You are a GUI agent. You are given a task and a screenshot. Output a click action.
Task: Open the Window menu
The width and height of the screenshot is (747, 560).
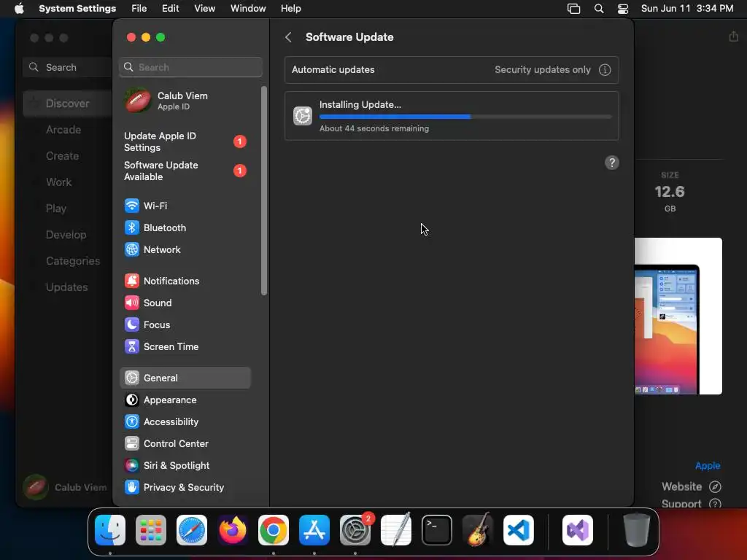coord(248,9)
